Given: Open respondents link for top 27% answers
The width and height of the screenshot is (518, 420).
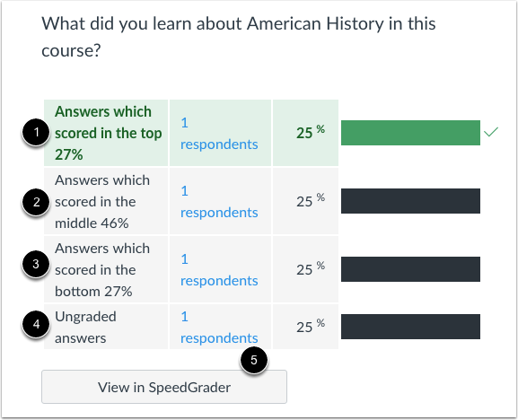Looking at the screenshot, I should 219,134.
